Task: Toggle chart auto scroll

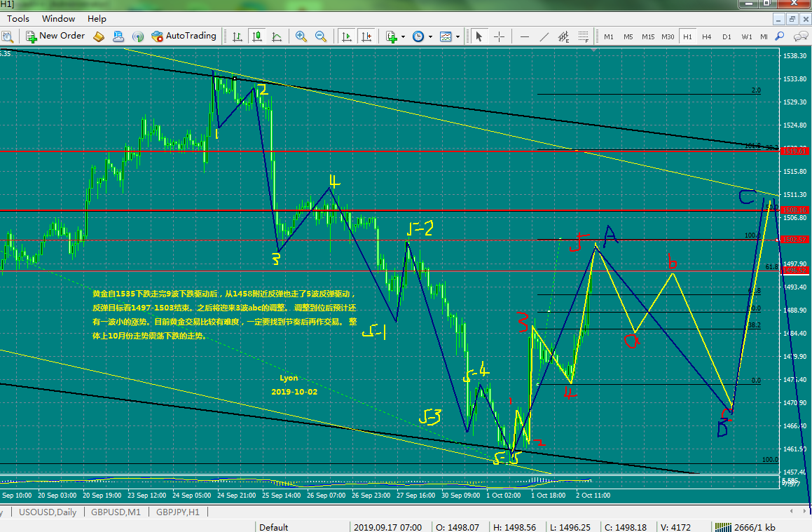Action: pyautogui.click(x=346, y=36)
